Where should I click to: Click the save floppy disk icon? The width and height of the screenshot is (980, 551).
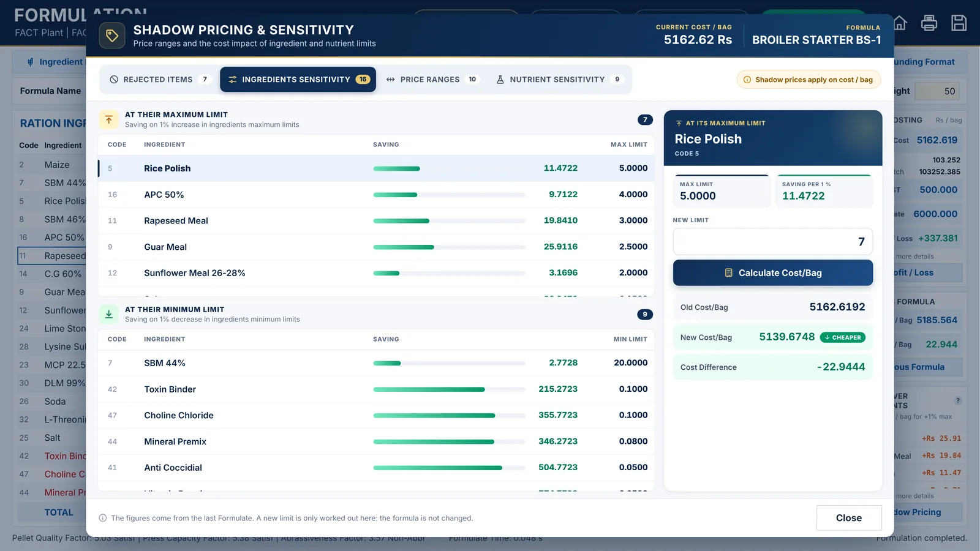pos(959,23)
